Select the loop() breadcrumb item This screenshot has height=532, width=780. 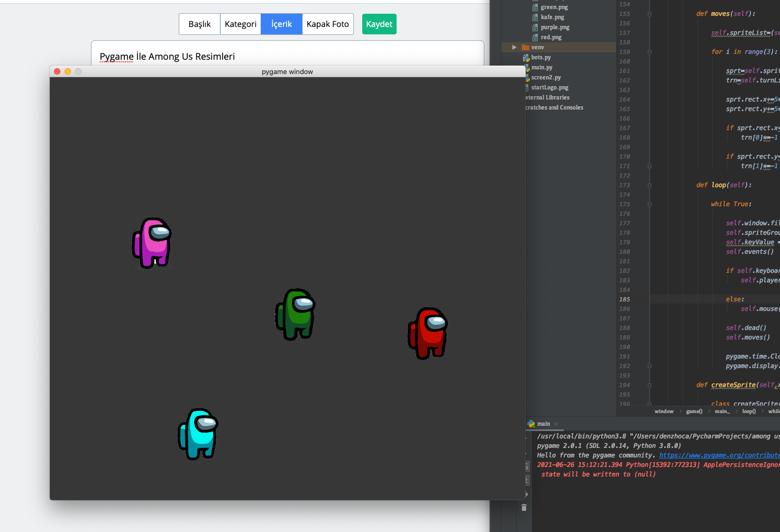749,411
